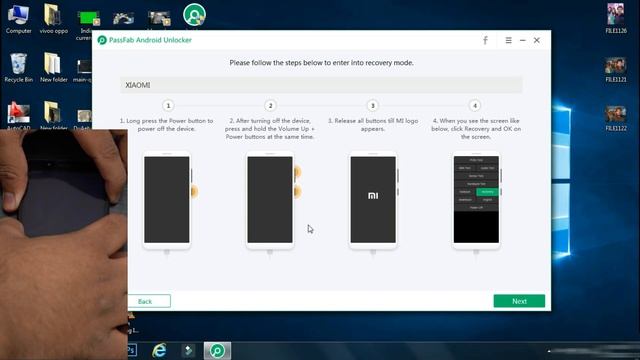Open the hamburger menu in PassFab title bar
This screenshot has height=360, width=640.
[x=508, y=40]
